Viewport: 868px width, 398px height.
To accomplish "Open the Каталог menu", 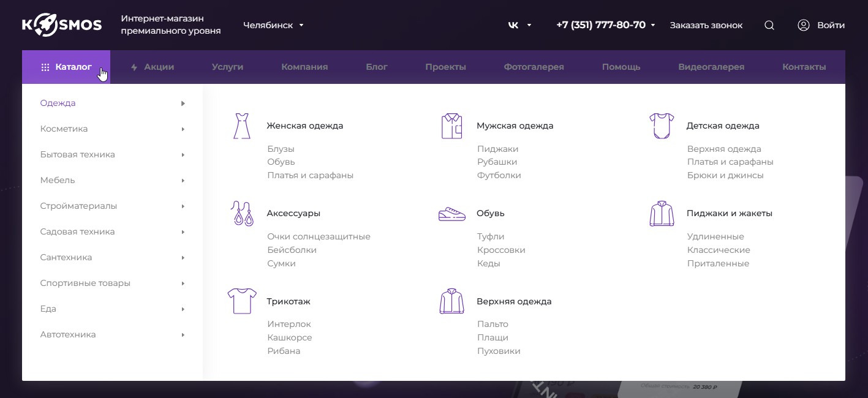I will 66,67.
